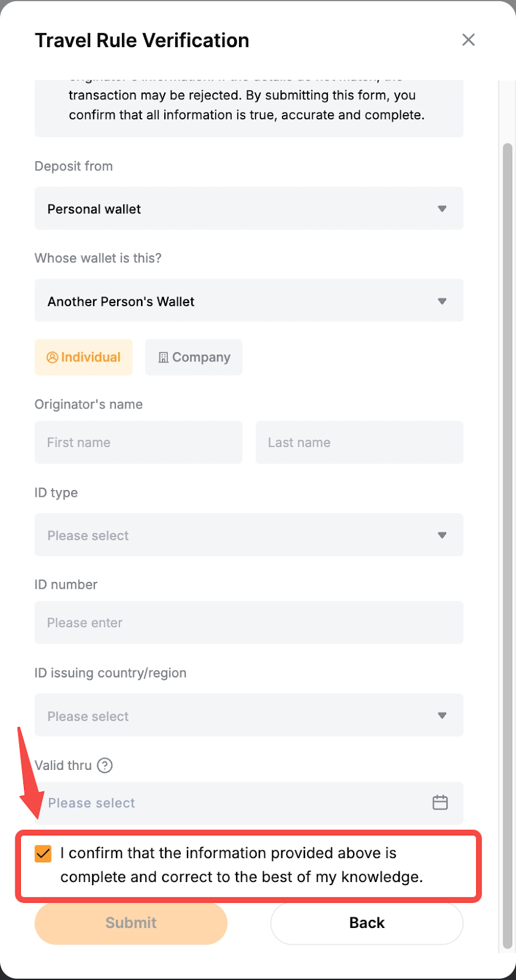Screen dimensions: 516x980
Task: Expand the Deposit from dropdown arrow
Action: (442, 209)
